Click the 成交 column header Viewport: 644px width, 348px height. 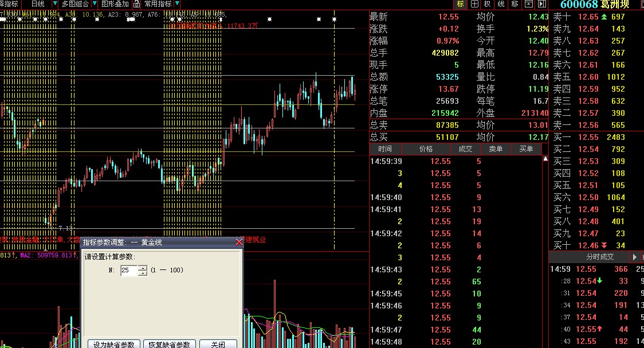pos(465,149)
